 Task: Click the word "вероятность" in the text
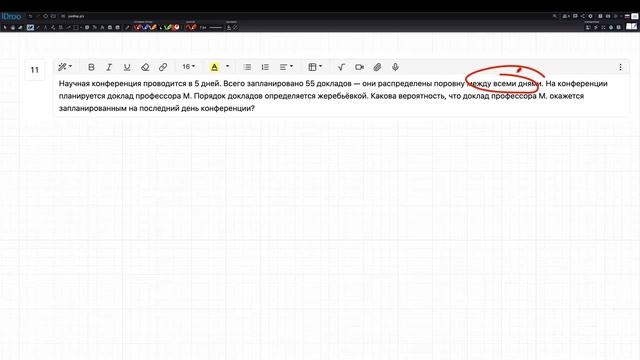click(x=421, y=96)
